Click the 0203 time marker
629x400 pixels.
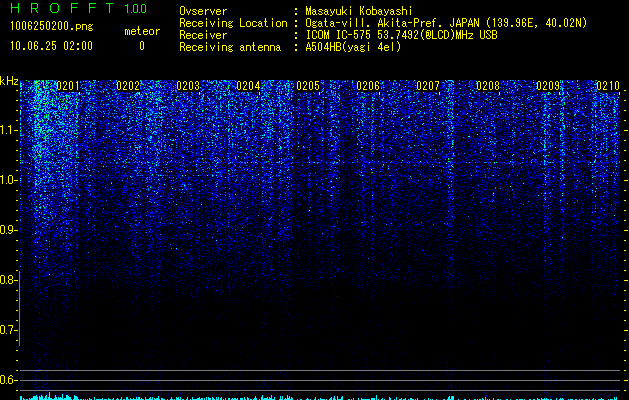pyautogui.click(x=188, y=86)
